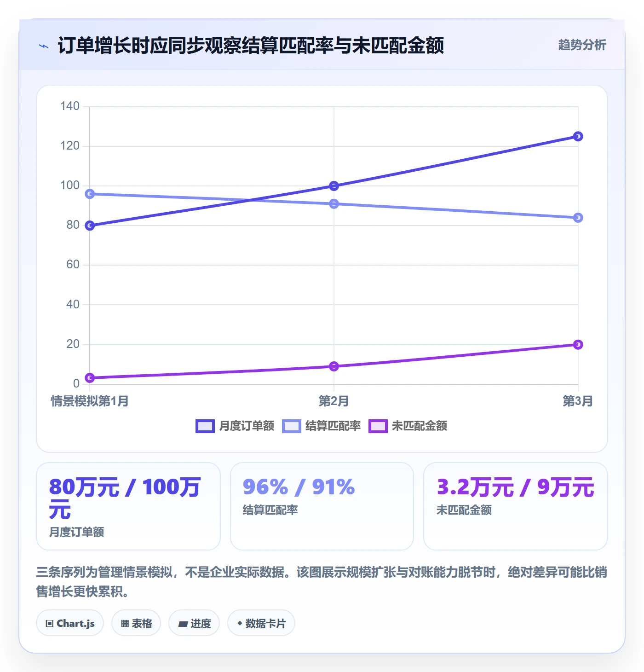Click the 结算匹配率 caption under 96% card
The width and height of the screenshot is (644, 672).
point(270,510)
